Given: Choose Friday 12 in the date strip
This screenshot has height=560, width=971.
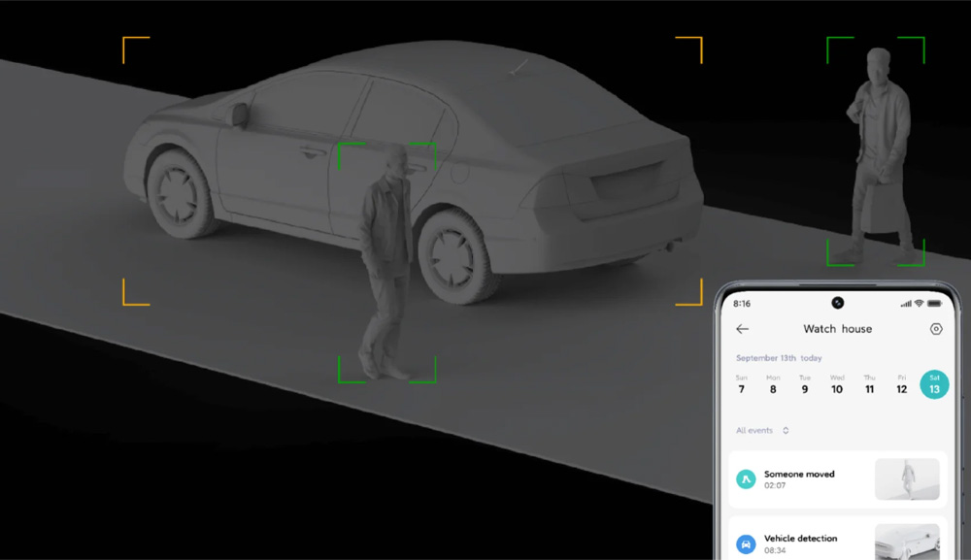Looking at the screenshot, I should point(902,384).
